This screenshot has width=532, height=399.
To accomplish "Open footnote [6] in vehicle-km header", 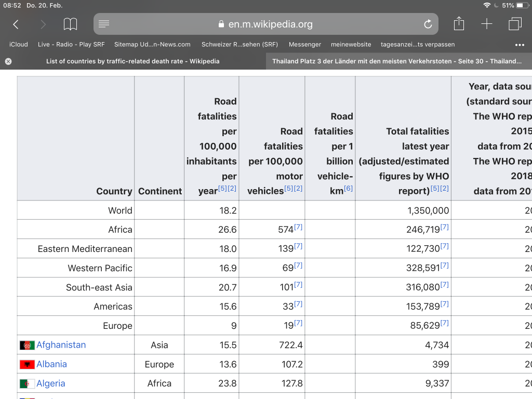I will tap(348, 188).
